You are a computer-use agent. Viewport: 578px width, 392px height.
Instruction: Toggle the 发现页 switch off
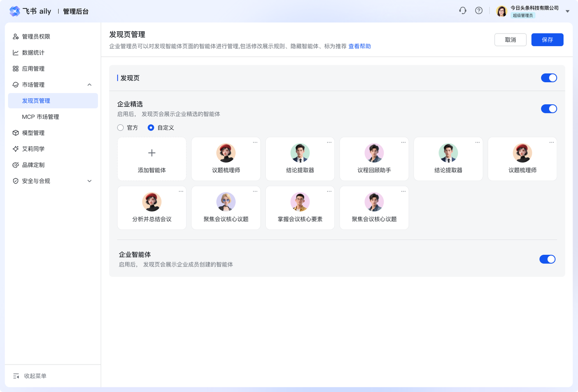[549, 78]
